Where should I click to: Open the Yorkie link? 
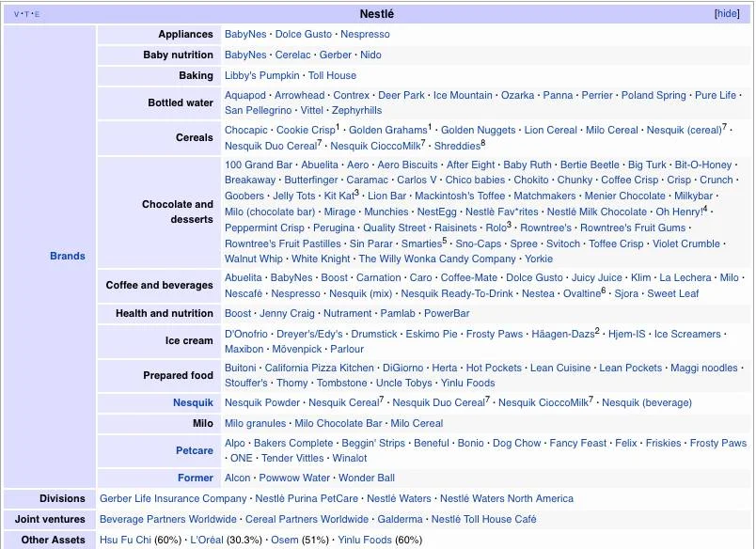tap(539, 259)
